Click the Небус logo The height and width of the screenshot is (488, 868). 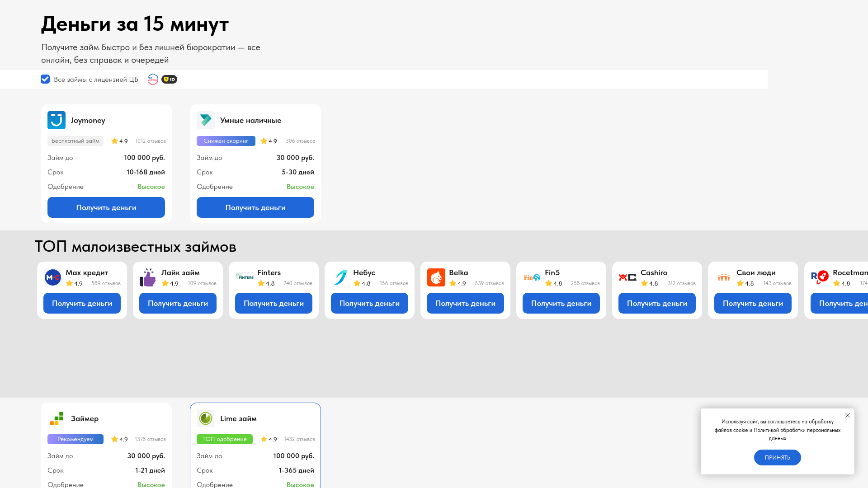point(340,277)
